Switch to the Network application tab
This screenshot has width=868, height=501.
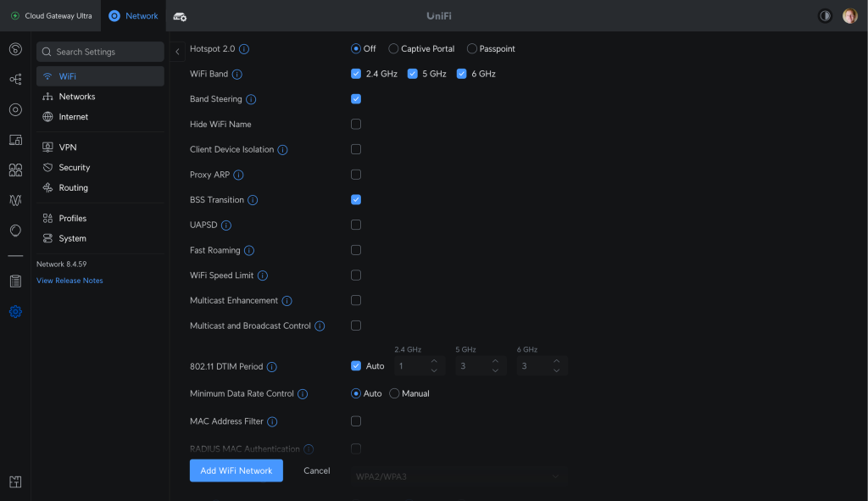(134, 16)
